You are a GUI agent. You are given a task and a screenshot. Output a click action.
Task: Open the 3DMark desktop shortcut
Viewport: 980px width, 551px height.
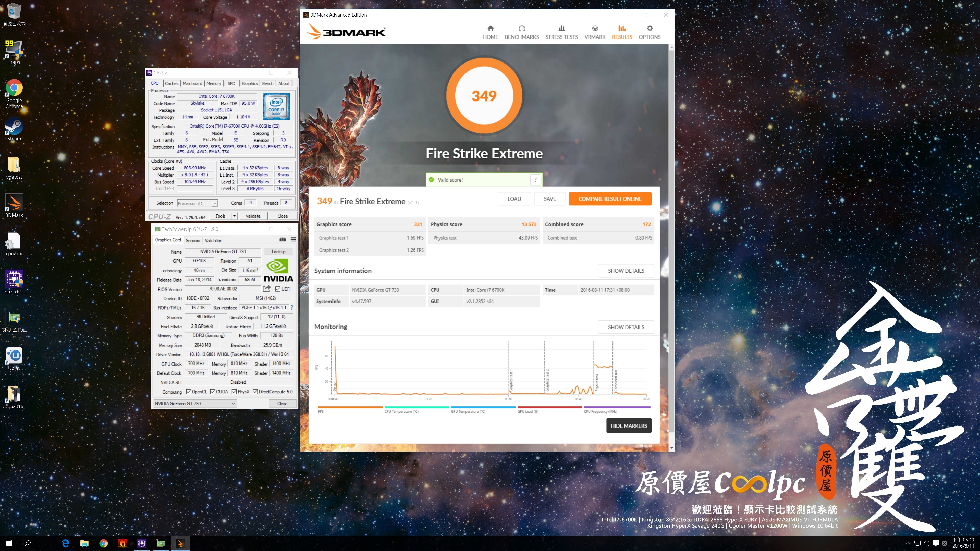[x=14, y=206]
